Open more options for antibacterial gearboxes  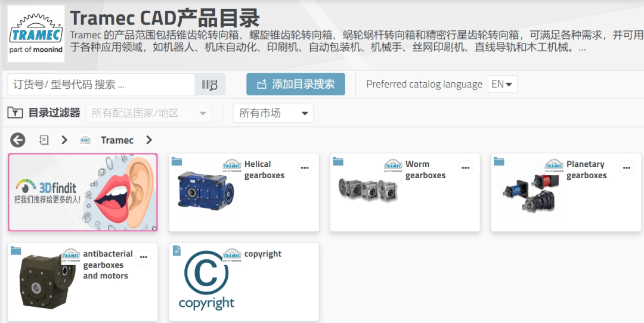[143, 257]
